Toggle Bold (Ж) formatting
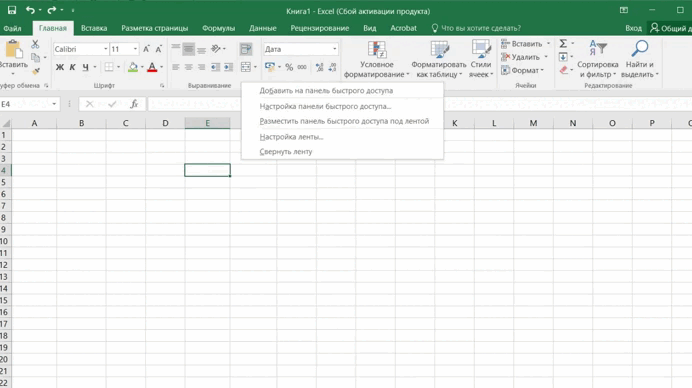Image resolution: width=692 pixels, height=388 pixels. tap(60, 67)
